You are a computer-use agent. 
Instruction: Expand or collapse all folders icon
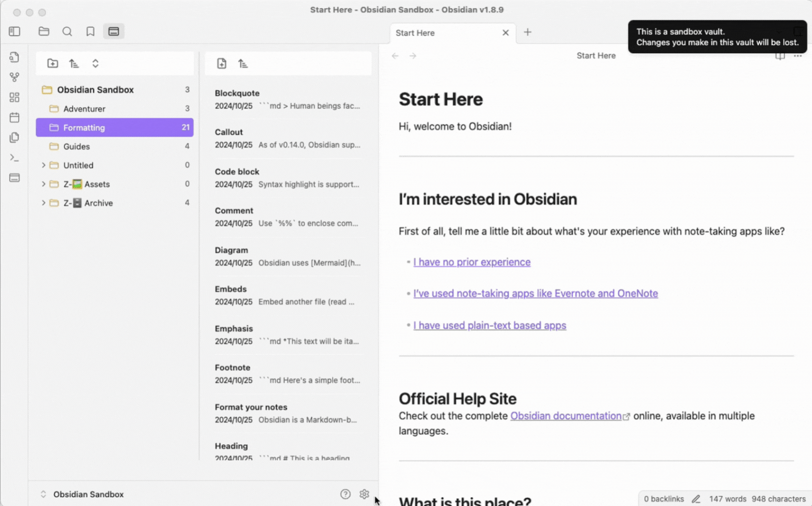[x=96, y=63]
